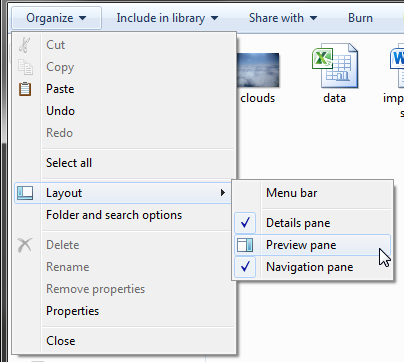
Task: Click the Copy pages icon
Action: click(25, 67)
